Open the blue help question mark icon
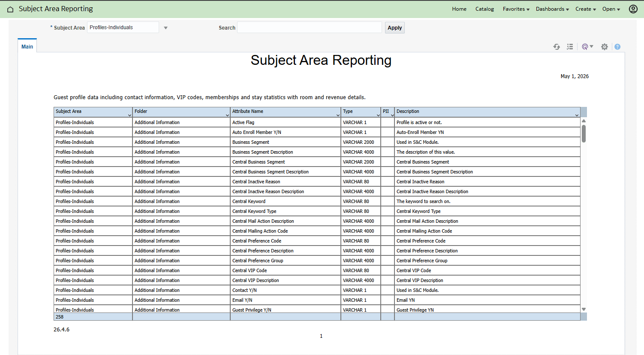644x355 pixels. (617, 47)
